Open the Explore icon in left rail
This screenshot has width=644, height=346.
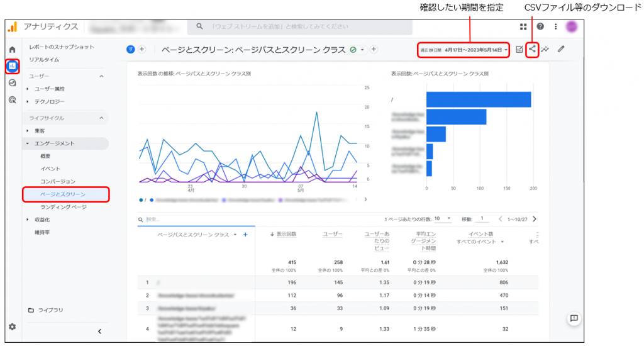pyautogui.click(x=13, y=83)
